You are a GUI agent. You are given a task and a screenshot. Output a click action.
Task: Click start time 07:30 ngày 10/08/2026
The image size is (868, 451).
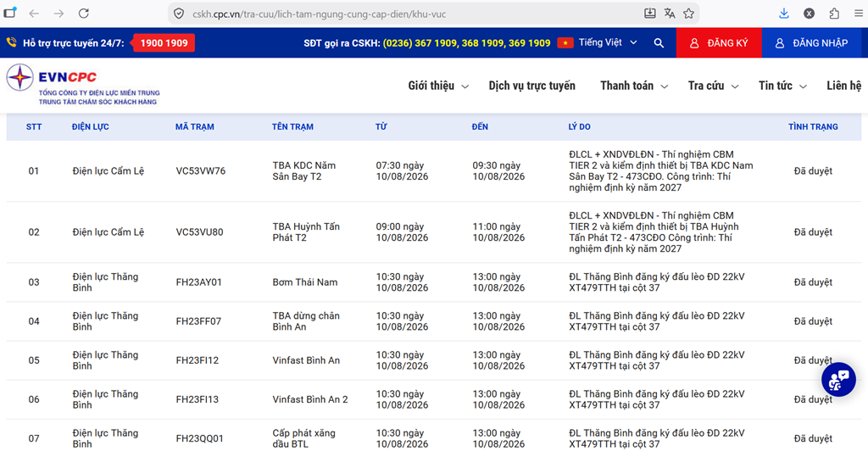(x=402, y=171)
